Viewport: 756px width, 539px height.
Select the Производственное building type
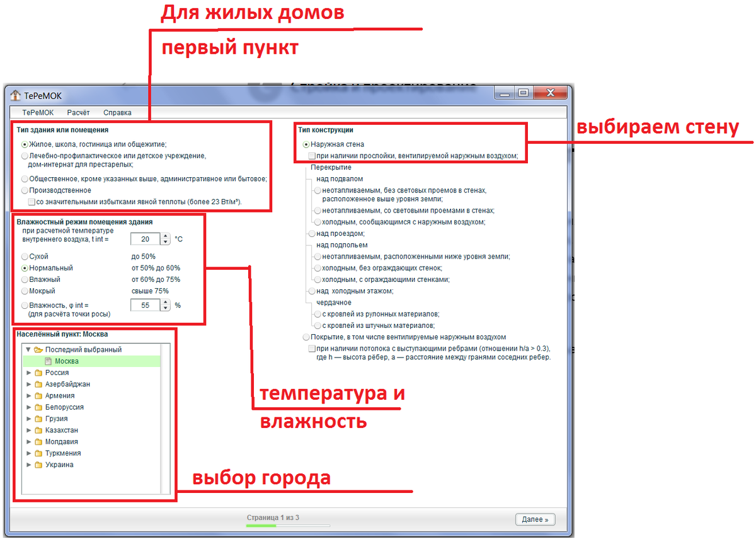pos(25,190)
